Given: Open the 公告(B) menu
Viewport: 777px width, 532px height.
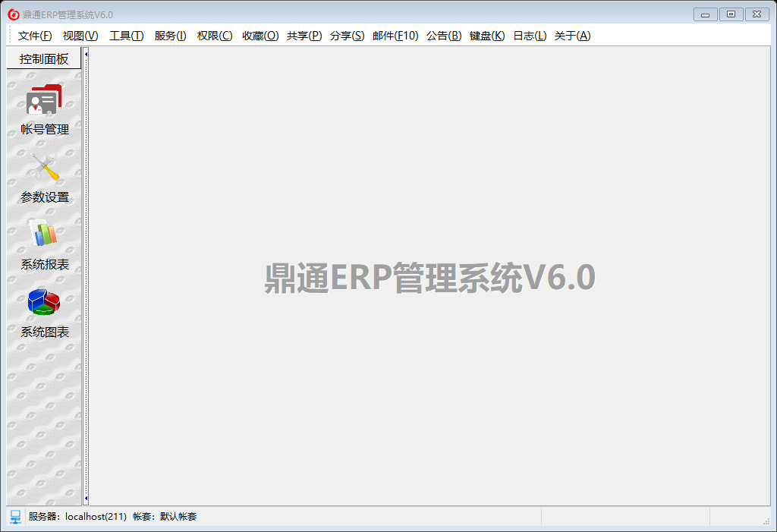Looking at the screenshot, I should coord(444,36).
